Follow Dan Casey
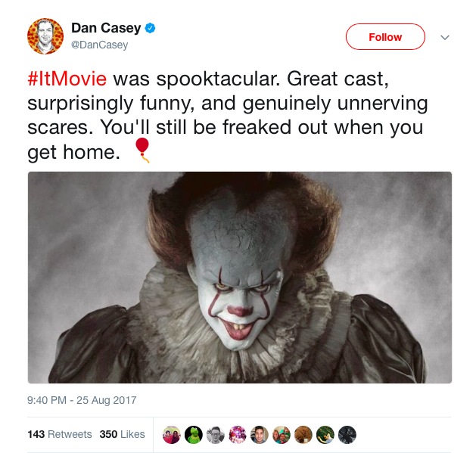 385,37
